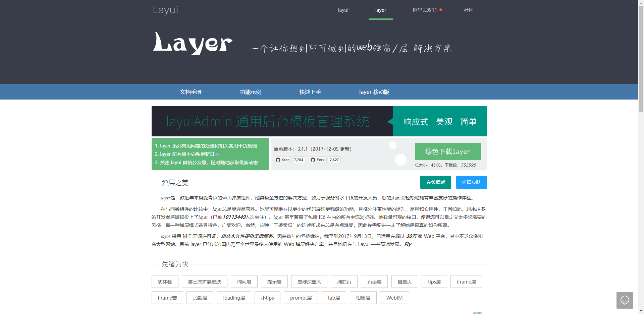Click 在线调试 online debug button
This screenshot has width=644, height=314.
coord(436,182)
